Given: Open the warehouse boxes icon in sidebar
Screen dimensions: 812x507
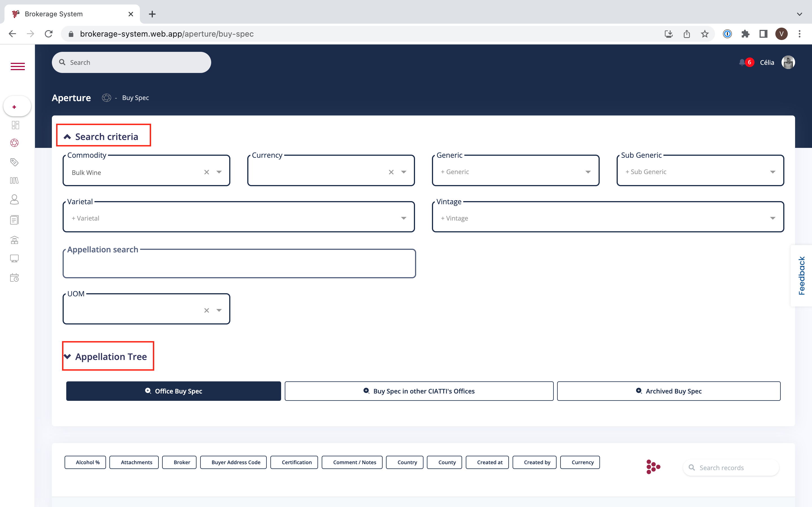Looking at the screenshot, I should (x=14, y=240).
